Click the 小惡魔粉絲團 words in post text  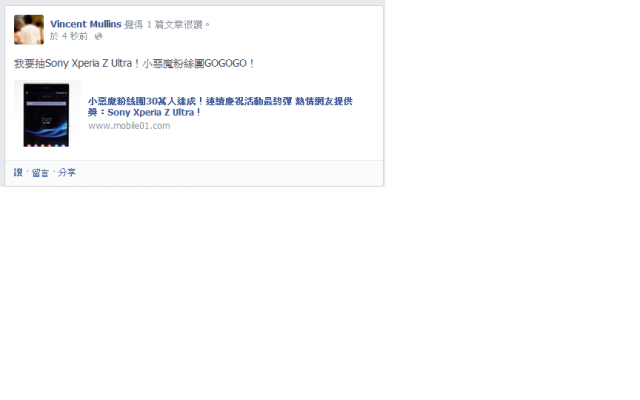tap(173, 63)
